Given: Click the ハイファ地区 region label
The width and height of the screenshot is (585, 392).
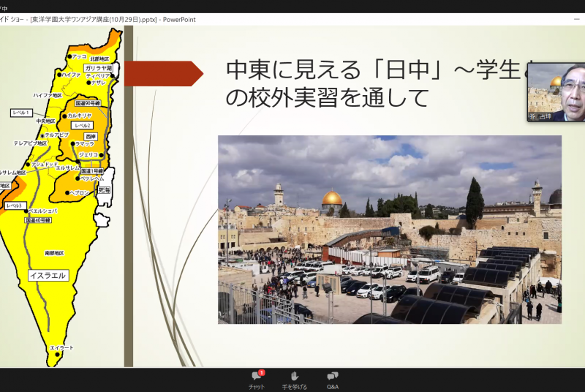Looking at the screenshot, I should [x=48, y=96].
